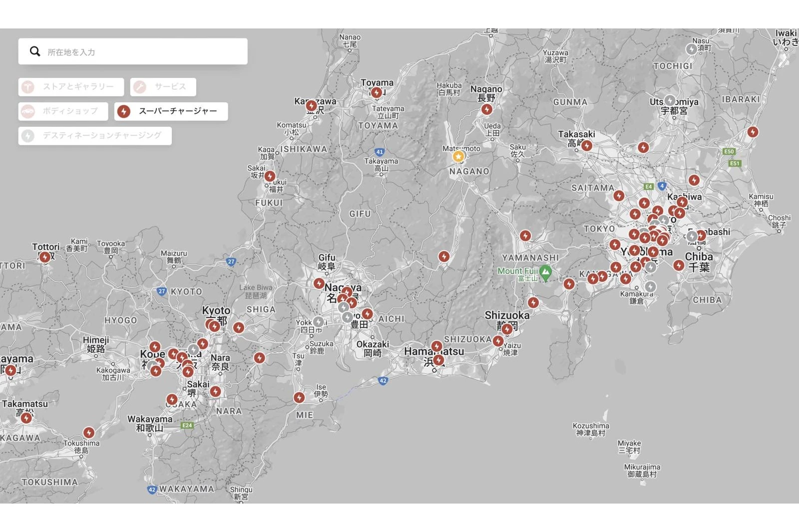Turn on デスティネーションチャージング filter
This screenshot has width=799, height=532.
[95, 136]
